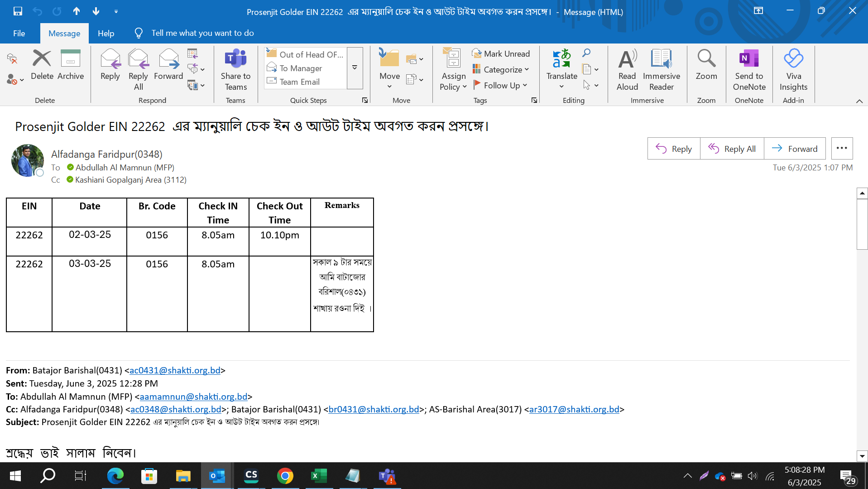
Task: Go to Next Item arrow in title bar
Action: 96,11
